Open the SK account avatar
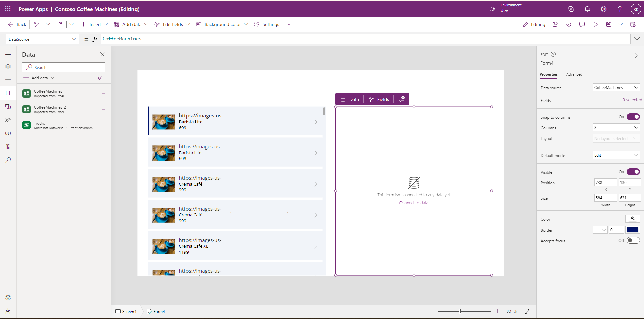The image size is (644, 319). (x=636, y=9)
